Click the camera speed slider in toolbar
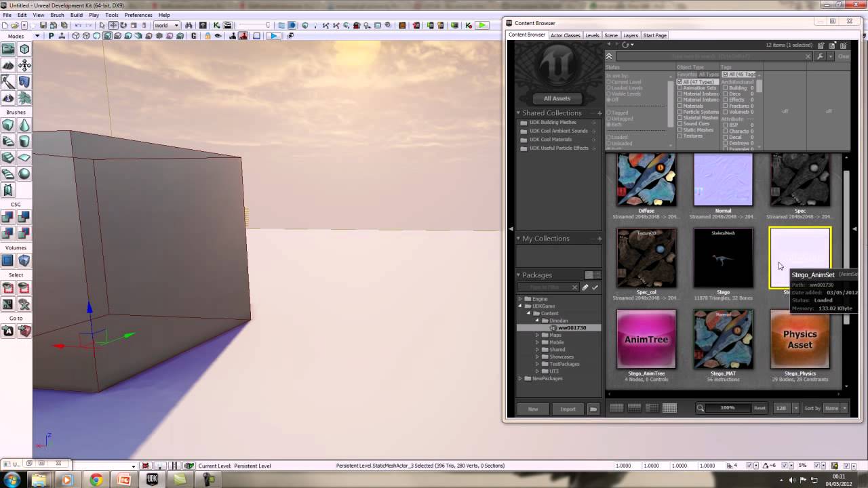 coord(254,26)
